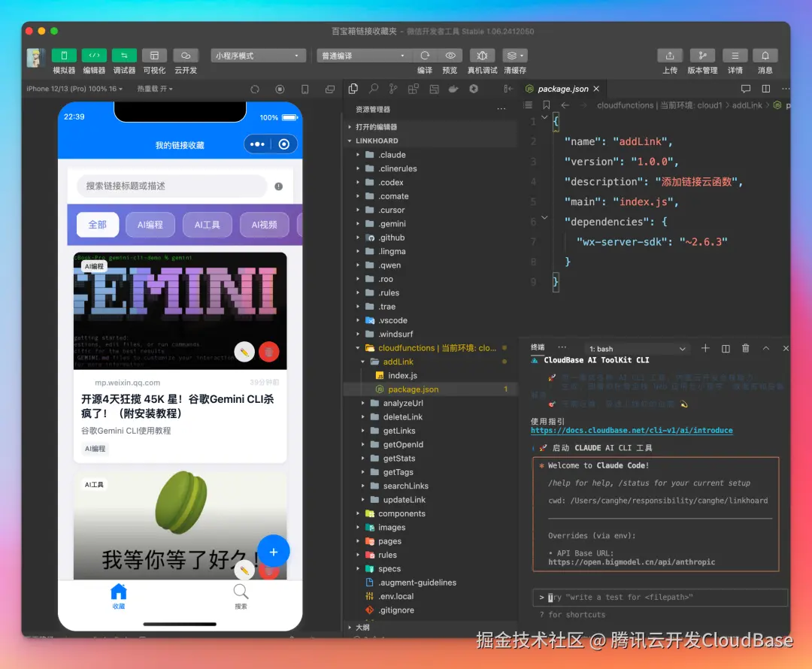Tap the blue plus add-link floating button
The image size is (812, 669).
274,552
